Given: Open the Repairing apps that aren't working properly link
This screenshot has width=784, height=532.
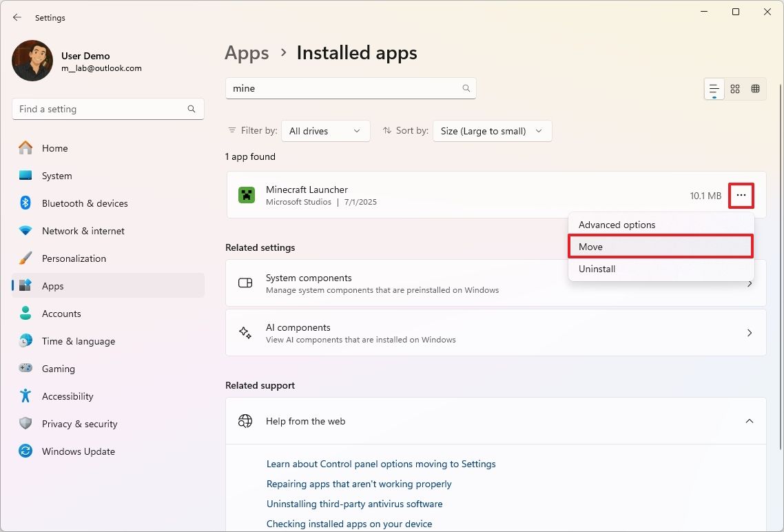Looking at the screenshot, I should point(359,484).
